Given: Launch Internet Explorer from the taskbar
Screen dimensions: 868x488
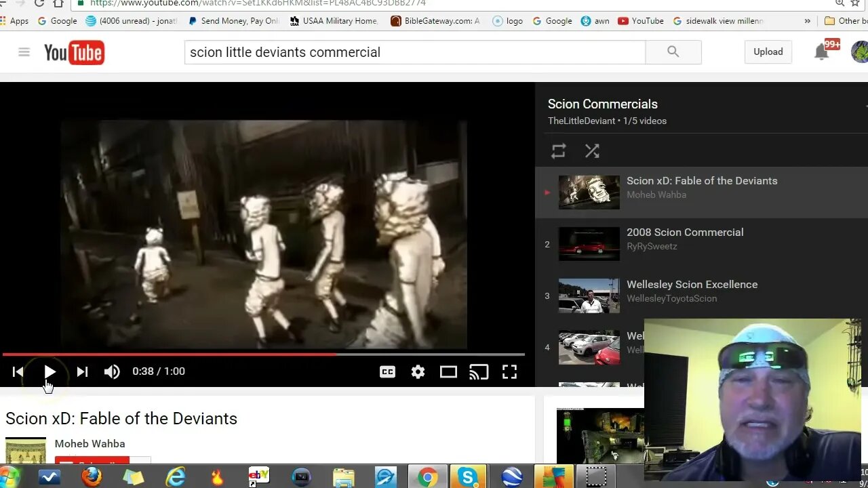Looking at the screenshot, I should point(176,477).
